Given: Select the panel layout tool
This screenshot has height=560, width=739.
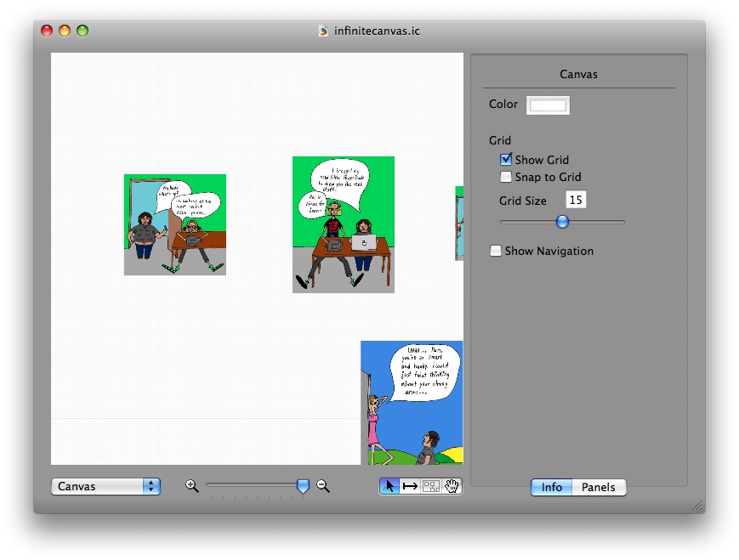Looking at the screenshot, I should pos(431,486).
